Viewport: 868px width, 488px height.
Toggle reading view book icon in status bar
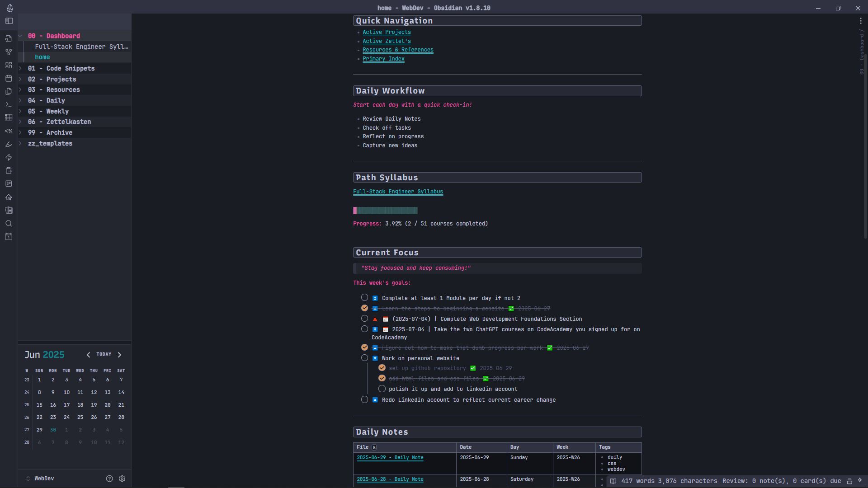pyautogui.click(x=613, y=481)
